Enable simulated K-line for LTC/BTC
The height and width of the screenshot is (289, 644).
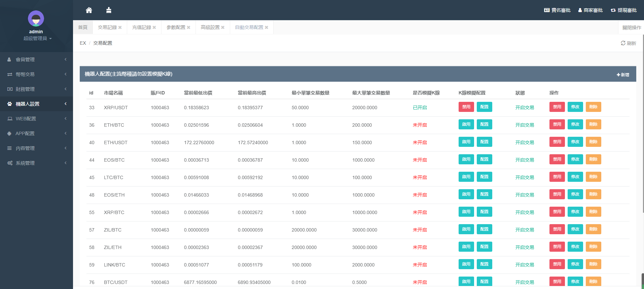click(x=466, y=177)
